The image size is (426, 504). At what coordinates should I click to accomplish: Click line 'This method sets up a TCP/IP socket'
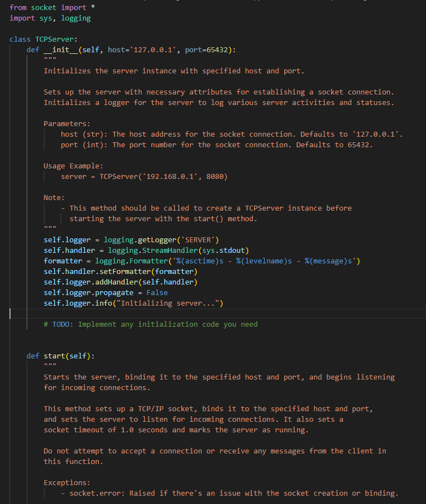tap(208, 409)
